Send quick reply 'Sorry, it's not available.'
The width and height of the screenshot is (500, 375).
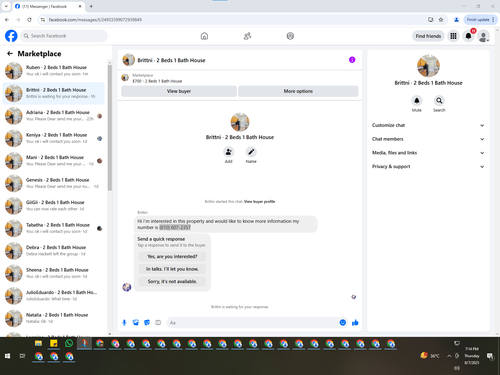172,281
